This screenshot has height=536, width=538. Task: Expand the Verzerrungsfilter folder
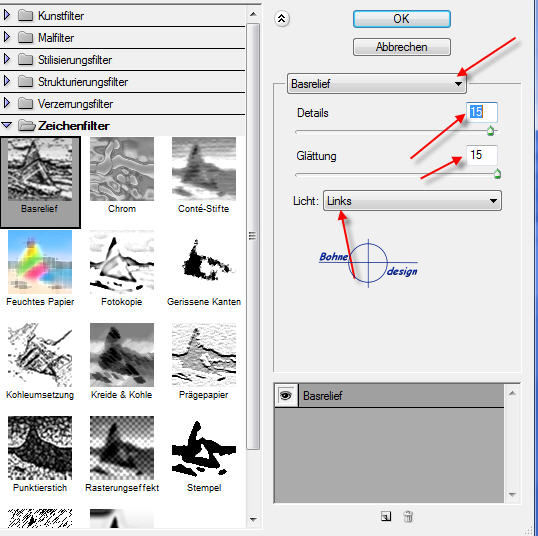[7, 103]
